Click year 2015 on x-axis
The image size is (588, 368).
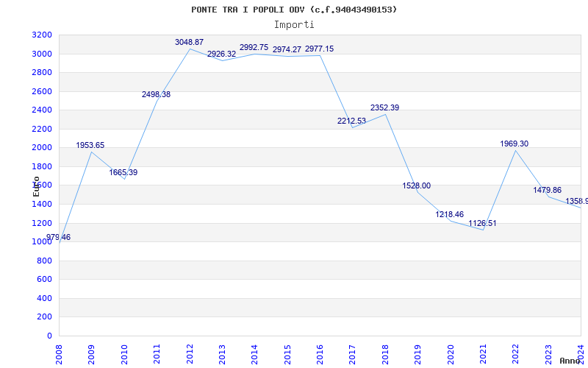pyautogui.click(x=287, y=354)
